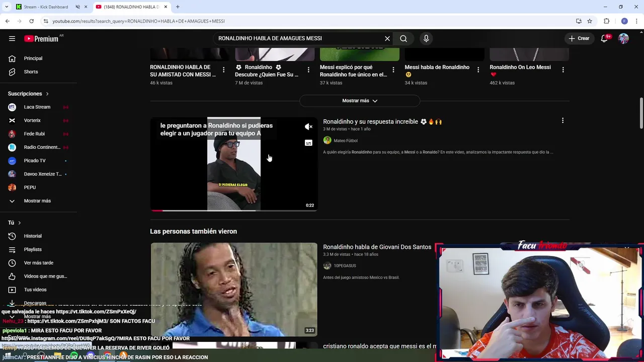
Task: Open 10PEGASUS channel link
Action: (345, 265)
